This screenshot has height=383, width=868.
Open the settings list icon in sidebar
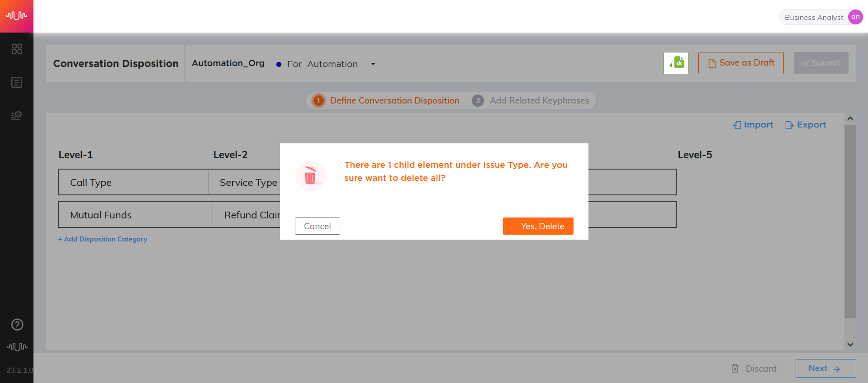pyautogui.click(x=17, y=115)
